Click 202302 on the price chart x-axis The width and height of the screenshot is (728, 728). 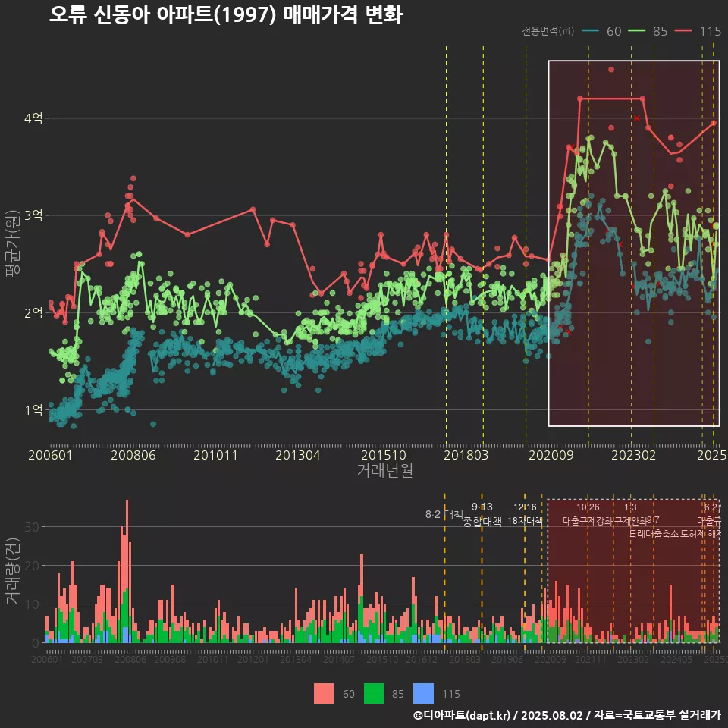pos(634,455)
